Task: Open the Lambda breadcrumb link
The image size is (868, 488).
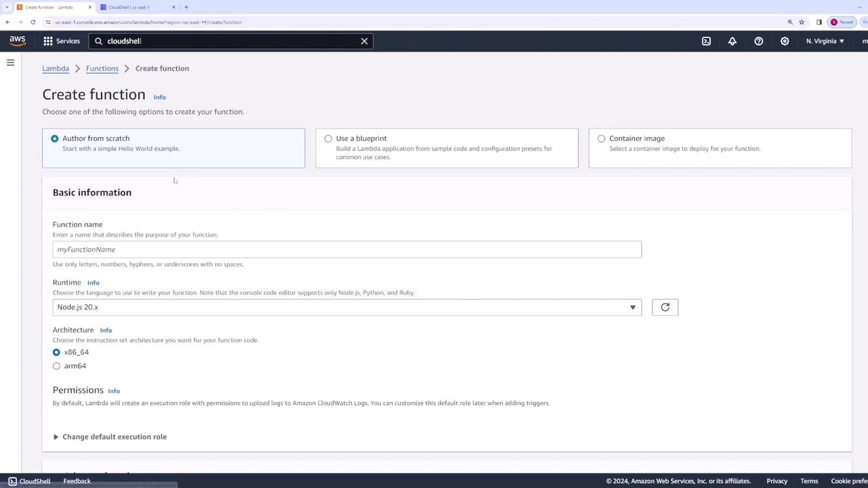Action: 56,68
